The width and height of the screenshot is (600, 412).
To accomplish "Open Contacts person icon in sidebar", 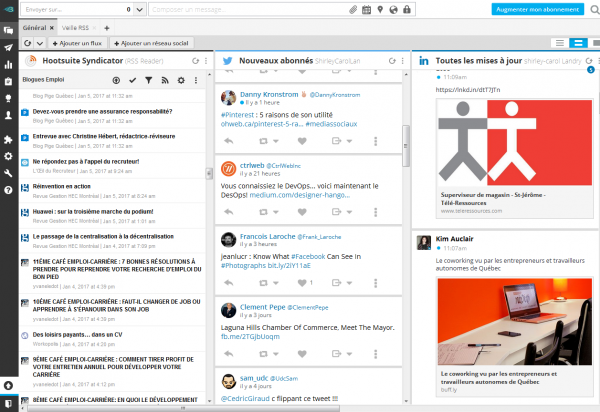I will click(x=8, y=115).
